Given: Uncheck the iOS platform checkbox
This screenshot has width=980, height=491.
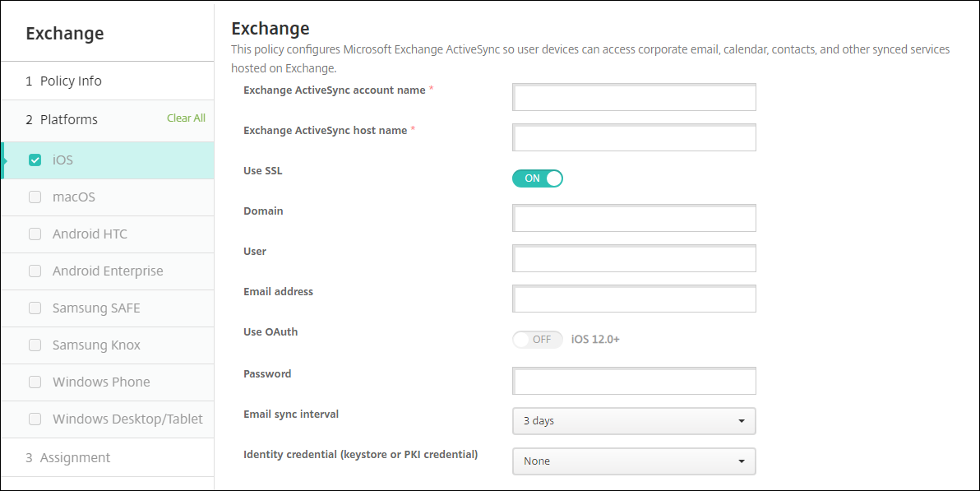Looking at the screenshot, I should click(x=35, y=160).
